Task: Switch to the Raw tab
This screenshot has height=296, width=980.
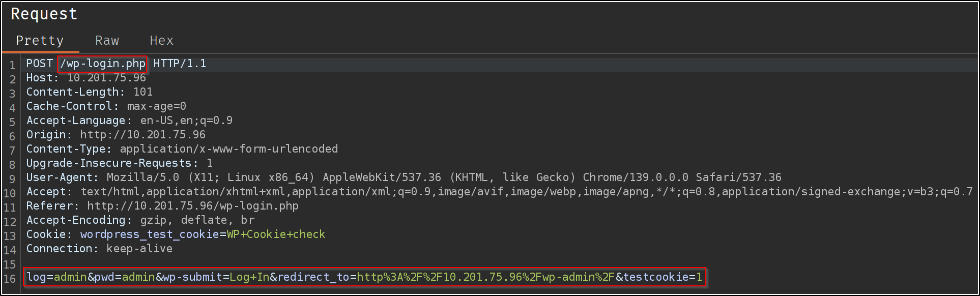Action: tap(107, 41)
